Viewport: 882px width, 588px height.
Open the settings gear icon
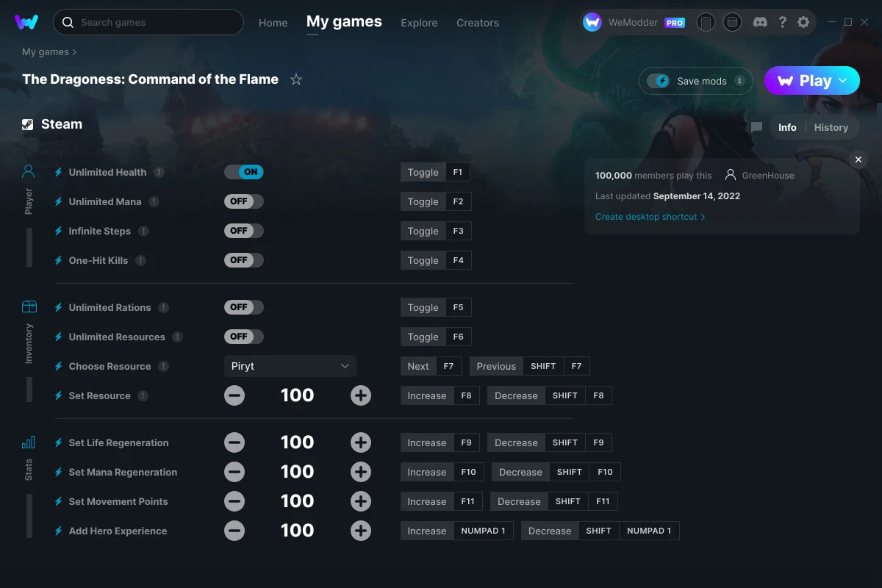[803, 22]
